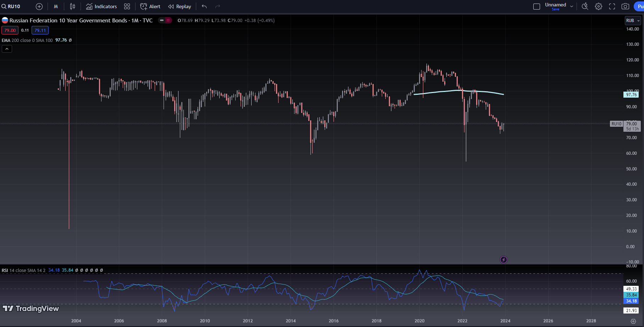Redo the chart action
This screenshot has height=327, width=644.
(218, 6)
